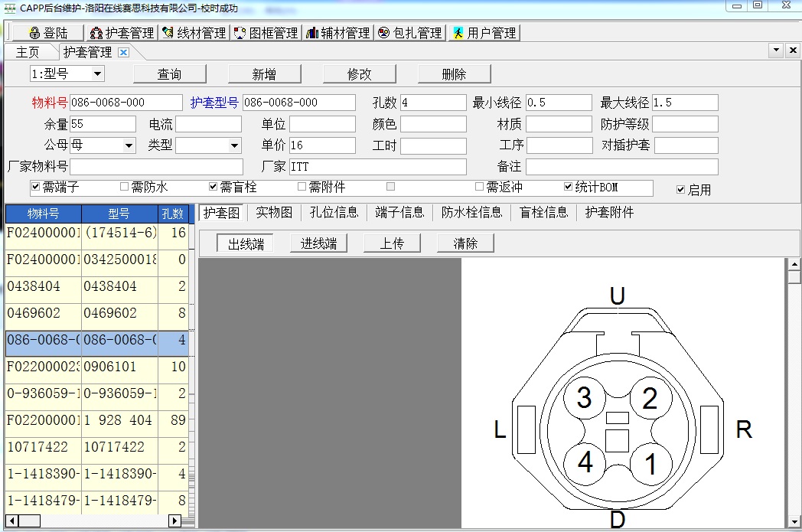Sort by the 物料号 column header
Image resolution: width=802 pixels, height=532 pixels.
(44, 214)
